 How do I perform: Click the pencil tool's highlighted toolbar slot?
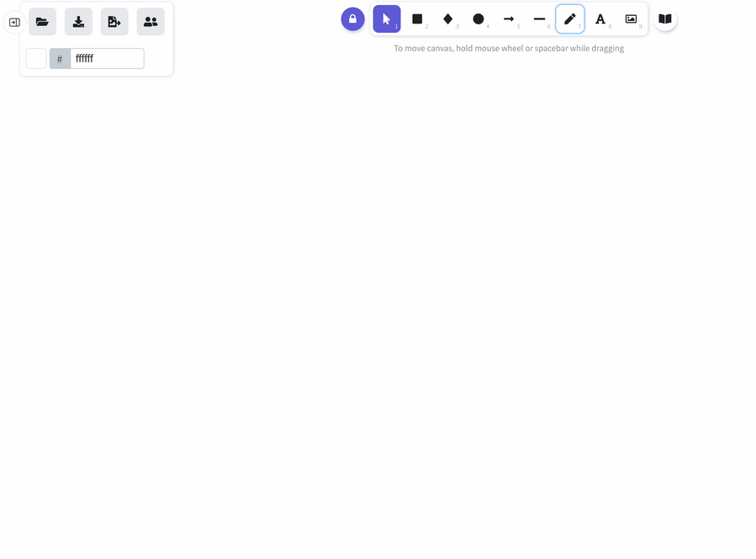[x=569, y=18]
